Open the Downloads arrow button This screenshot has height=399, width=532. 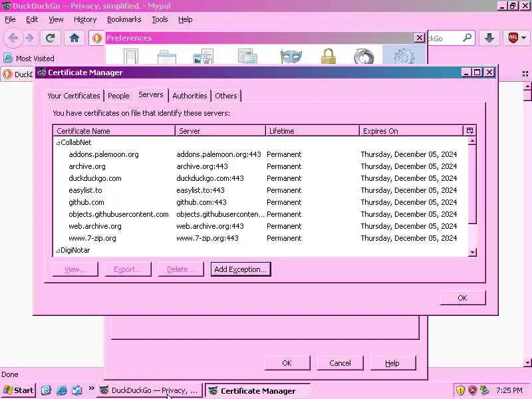point(489,38)
